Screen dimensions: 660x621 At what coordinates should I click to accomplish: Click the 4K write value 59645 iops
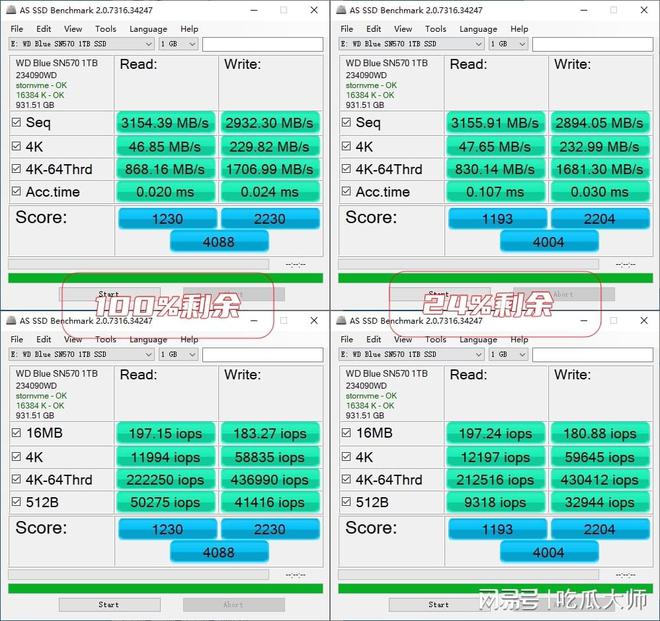(600, 457)
